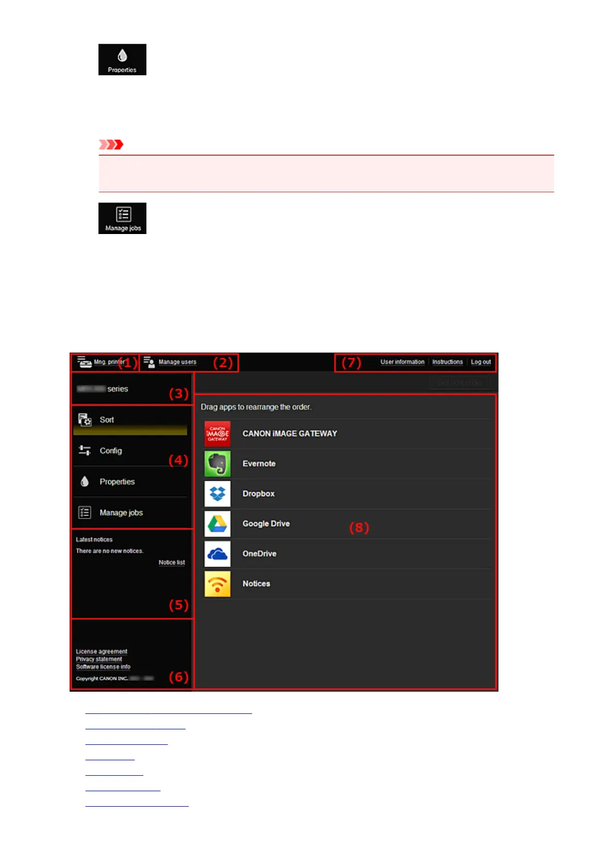Click Log out
The width and height of the screenshot is (614, 868).
481,362
